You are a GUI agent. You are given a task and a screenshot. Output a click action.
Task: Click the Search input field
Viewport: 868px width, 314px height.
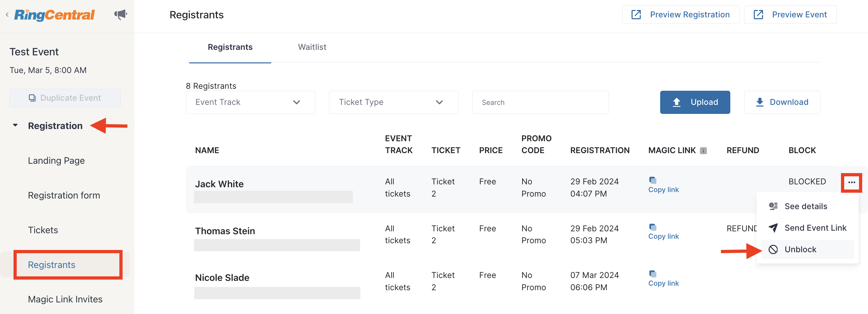coord(540,102)
